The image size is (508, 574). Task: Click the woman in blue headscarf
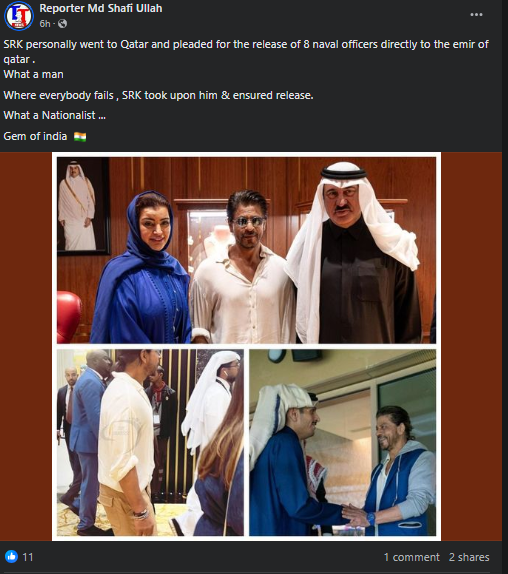tap(142, 267)
